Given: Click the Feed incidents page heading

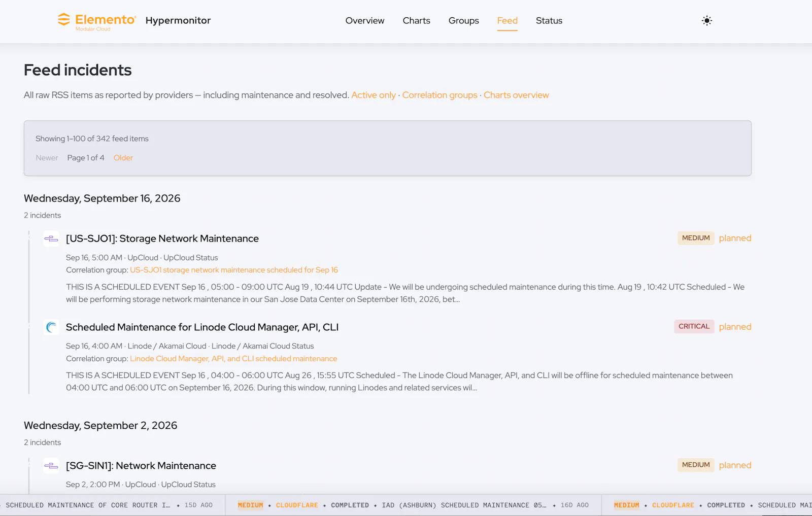Looking at the screenshot, I should tap(78, 70).
